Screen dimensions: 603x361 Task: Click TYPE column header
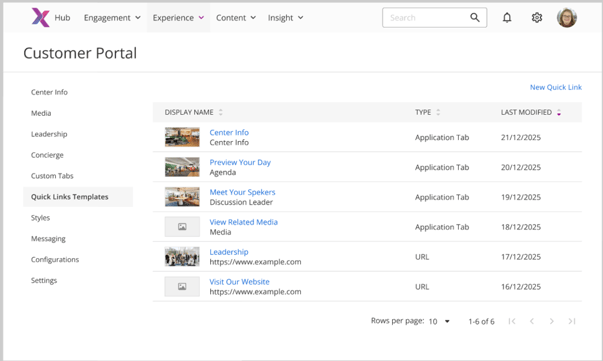point(423,112)
